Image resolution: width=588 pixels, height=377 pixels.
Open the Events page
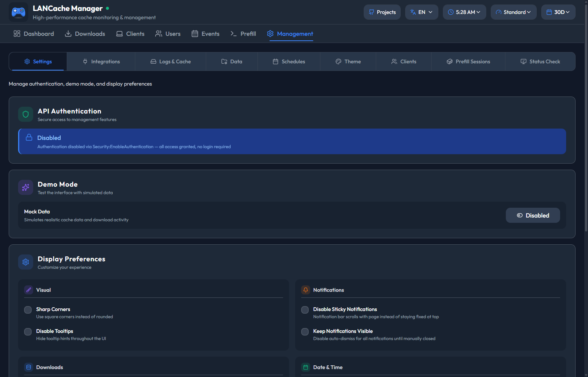(205, 34)
